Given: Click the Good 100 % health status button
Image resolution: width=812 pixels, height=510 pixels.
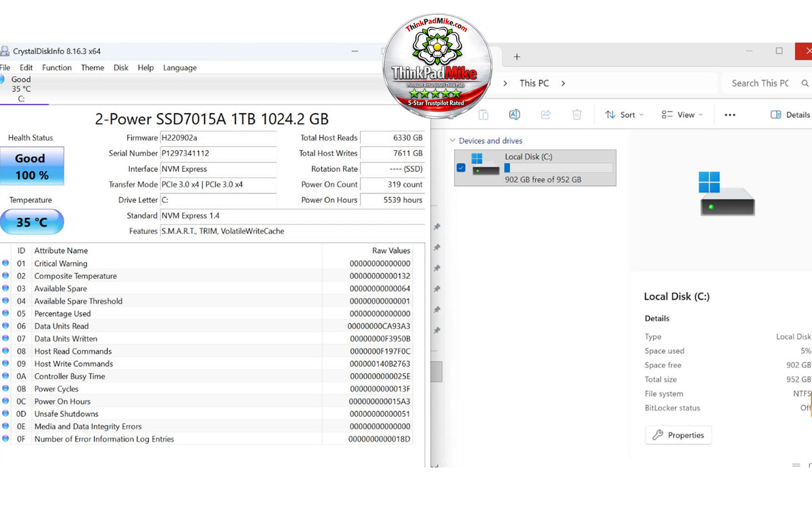Looking at the screenshot, I should pyautogui.click(x=32, y=166).
